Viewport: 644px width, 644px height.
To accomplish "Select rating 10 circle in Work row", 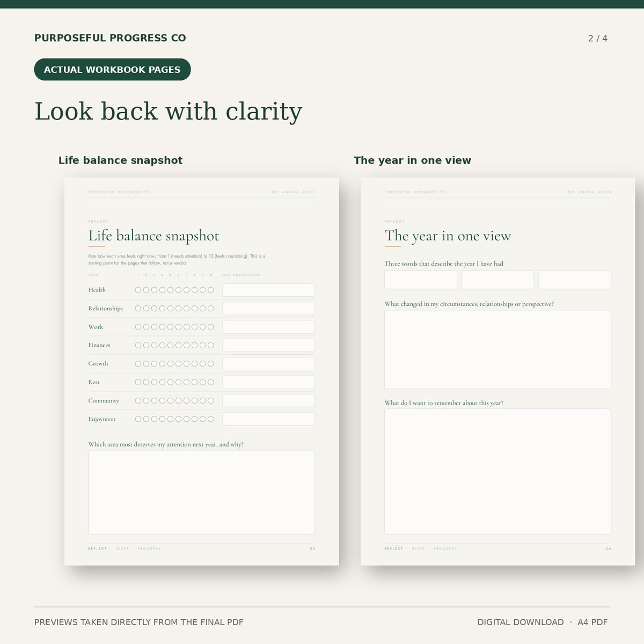I will (211, 327).
